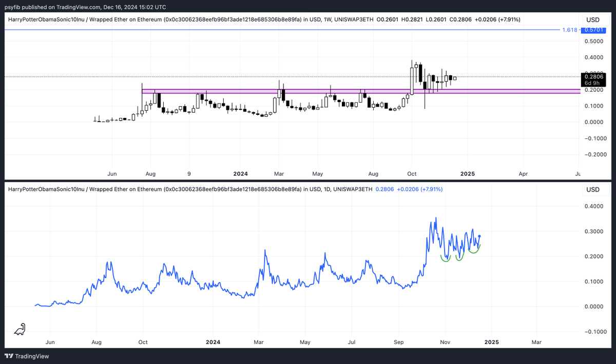The width and height of the screenshot is (616, 364).
Task: Select the 1.618 Fibonacci level label
Action: click(570, 30)
